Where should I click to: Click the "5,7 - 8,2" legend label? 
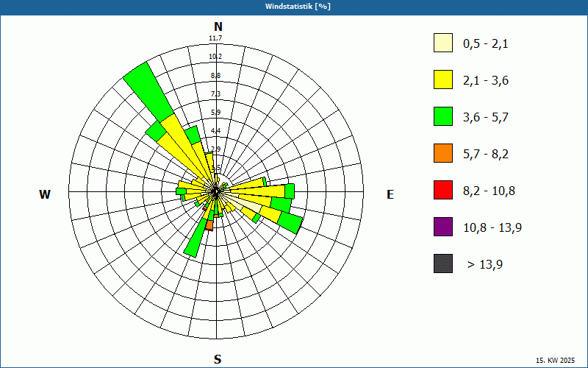[486, 155]
